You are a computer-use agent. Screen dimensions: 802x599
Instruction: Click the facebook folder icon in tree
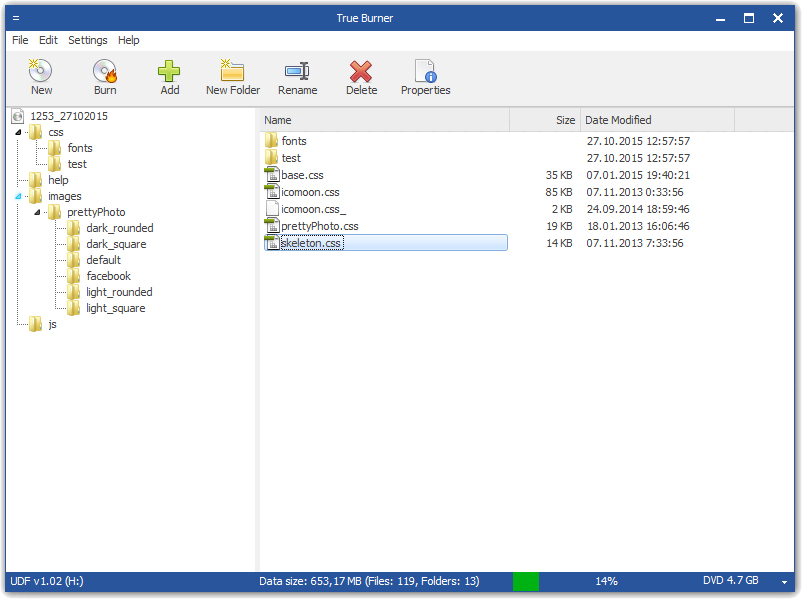click(74, 276)
